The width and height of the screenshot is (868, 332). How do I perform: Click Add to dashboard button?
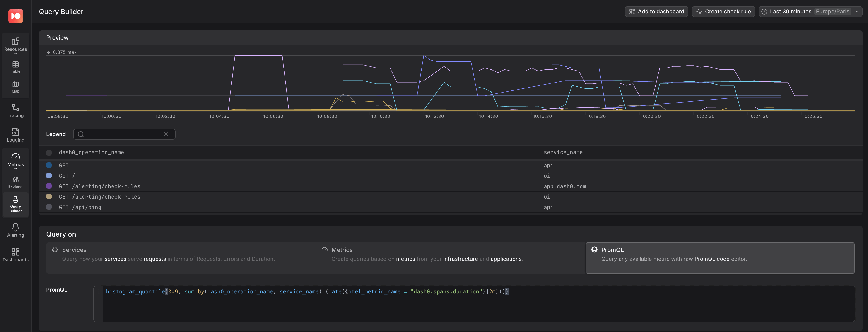point(656,12)
